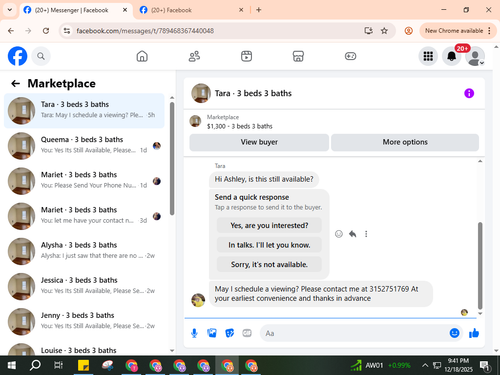Click the voice clip microphone icon

[194, 333]
